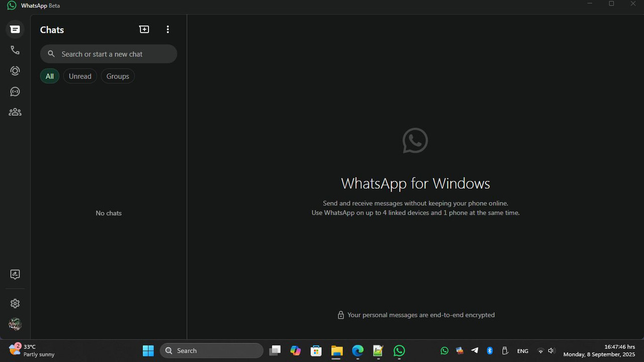
Task: Click the search or start new chat field
Action: (109, 54)
